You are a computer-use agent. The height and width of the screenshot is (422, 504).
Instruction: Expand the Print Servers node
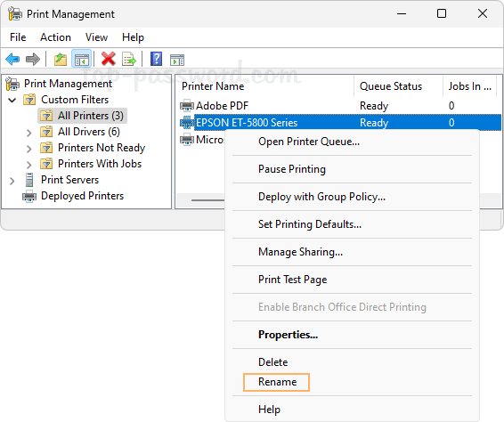click(x=12, y=181)
